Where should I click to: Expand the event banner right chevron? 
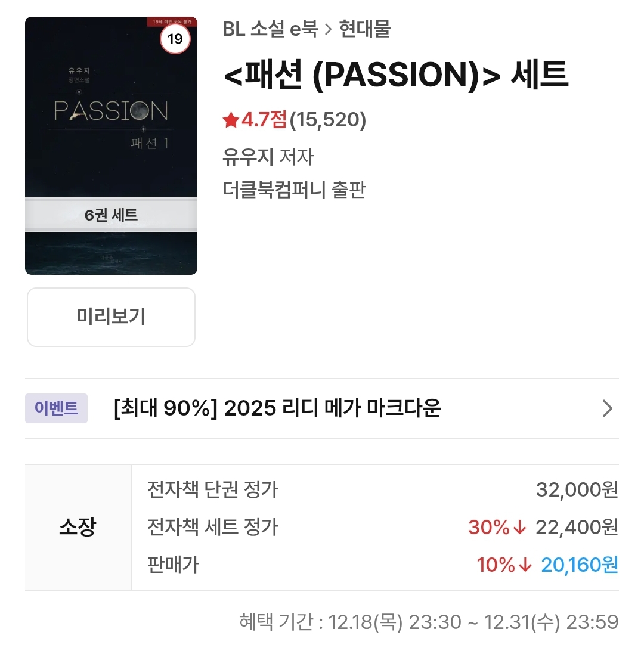click(607, 408)
